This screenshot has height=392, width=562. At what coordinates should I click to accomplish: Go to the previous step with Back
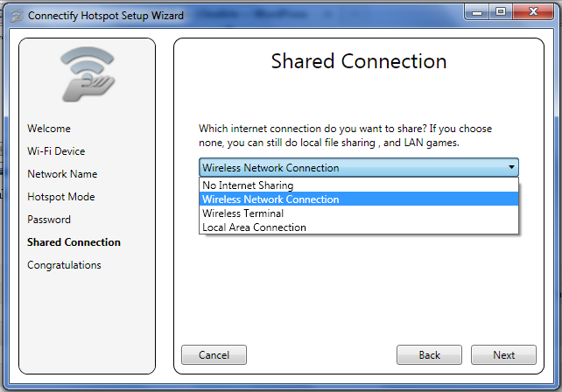pos(429,354)
